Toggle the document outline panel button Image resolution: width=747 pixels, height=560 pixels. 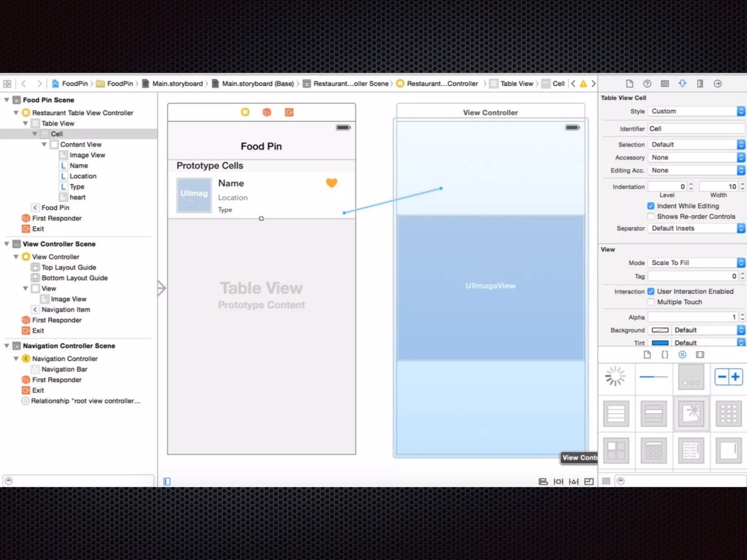coord(167,482)
